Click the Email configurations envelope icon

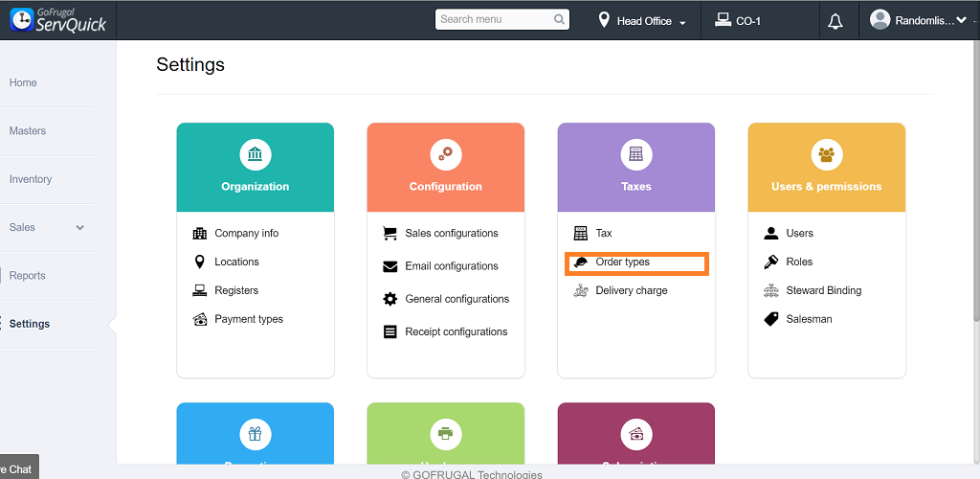coord(390,266)
